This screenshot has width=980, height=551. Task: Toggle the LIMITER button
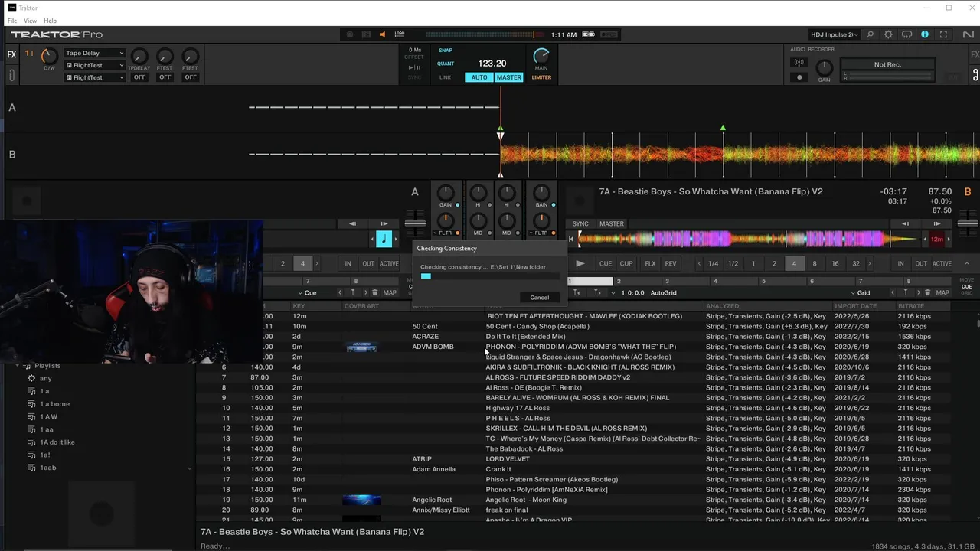[x=541, y=77]
